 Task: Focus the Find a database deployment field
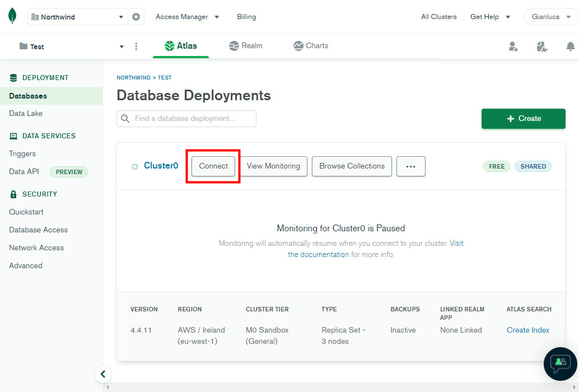(186, 119)
